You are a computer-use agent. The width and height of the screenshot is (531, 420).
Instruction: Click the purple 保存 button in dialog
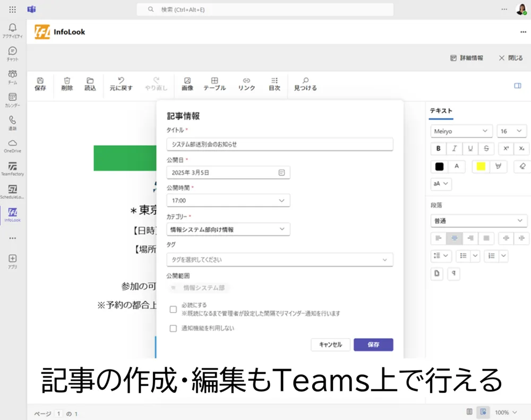[x=373, y=345]
